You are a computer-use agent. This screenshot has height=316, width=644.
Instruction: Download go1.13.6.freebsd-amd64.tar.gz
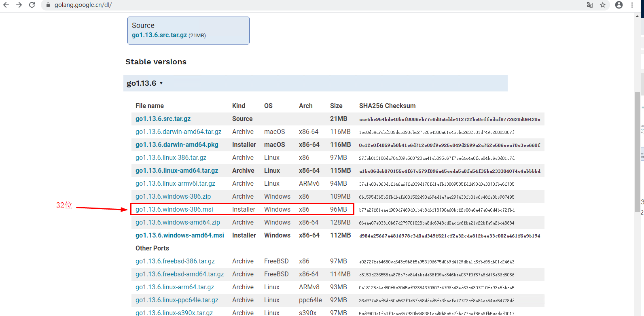tap(180, 274)
